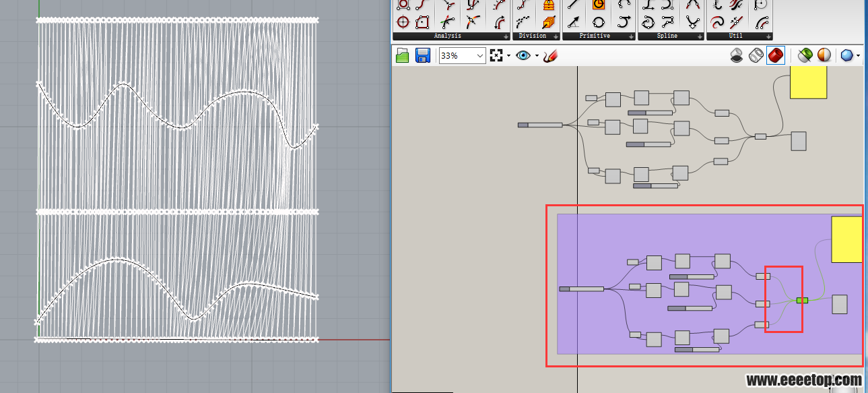Select the yellow panel at the canvas top
Viewport: 868px width, 393px height.
click(808, 82)
